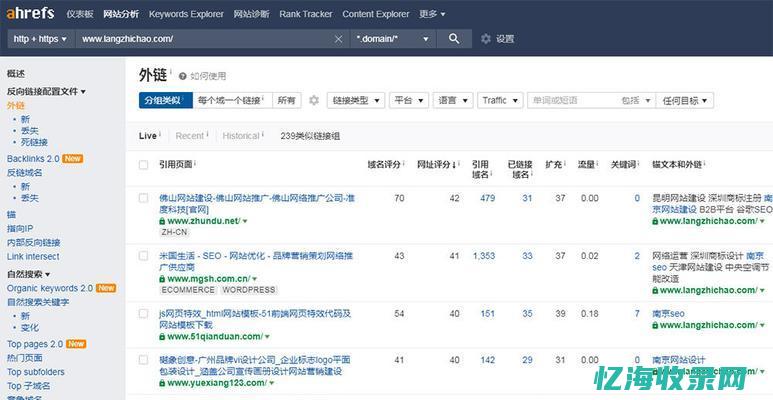This screenshot has height=400, width=773.
Task: Sort by the 网址评分 column header
Action: point(434,165)
